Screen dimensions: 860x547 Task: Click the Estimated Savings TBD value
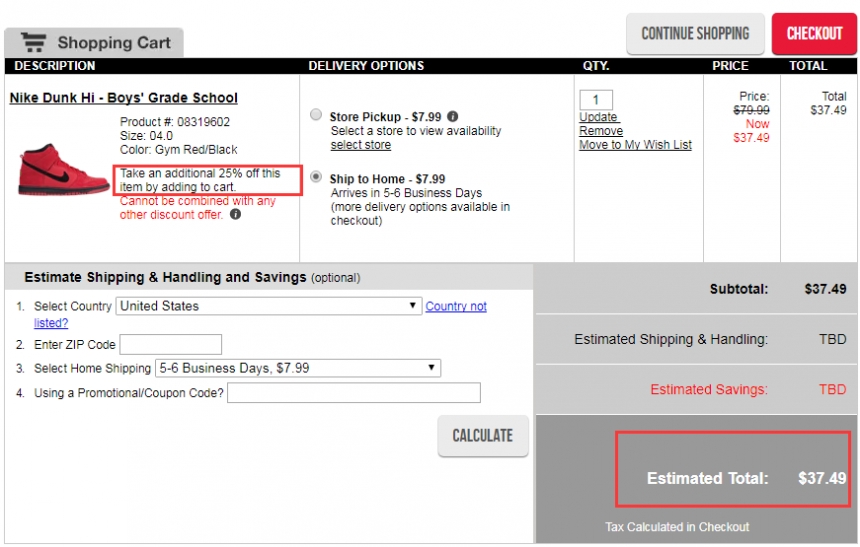[833, 390]
